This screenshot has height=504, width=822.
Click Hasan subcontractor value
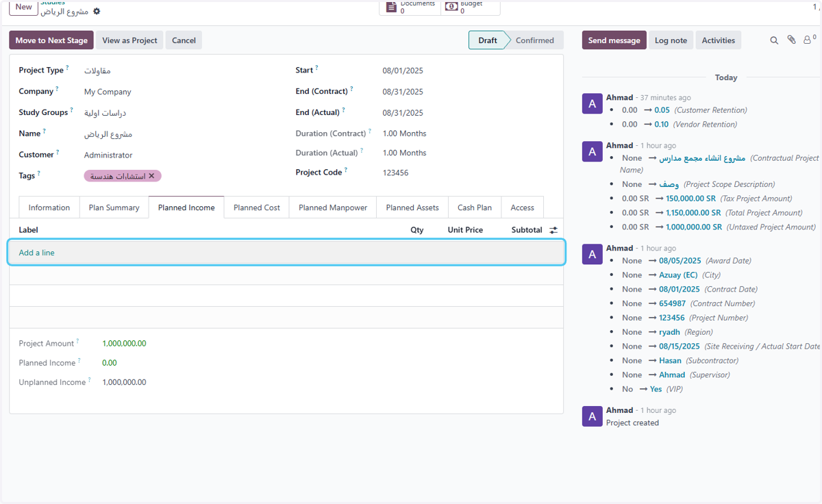[x=670, y=361]
